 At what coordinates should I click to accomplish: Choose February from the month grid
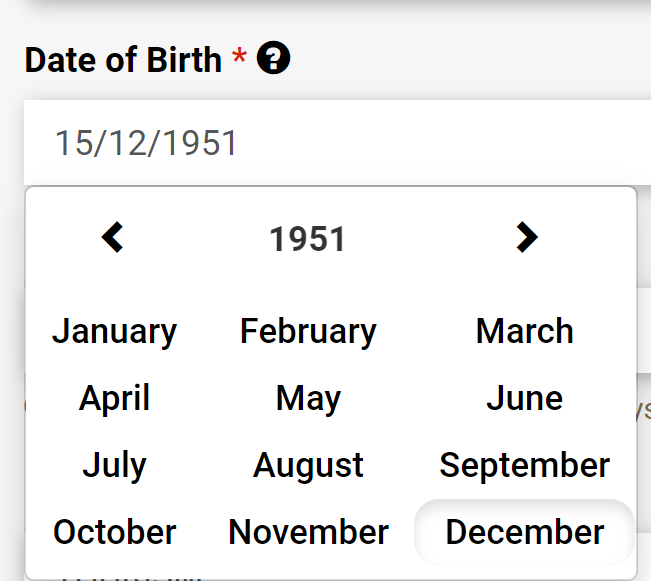[x=308, y=331]
